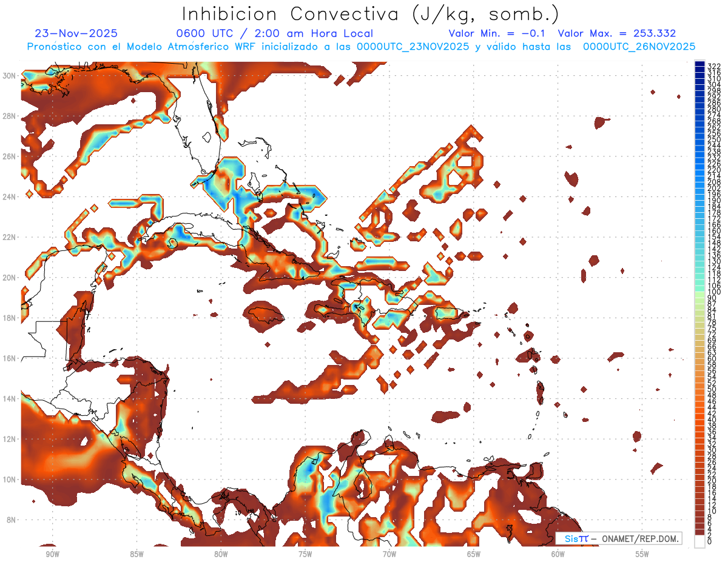Click the 30N latitude label
Screen dimensions: 728x562
10,75
